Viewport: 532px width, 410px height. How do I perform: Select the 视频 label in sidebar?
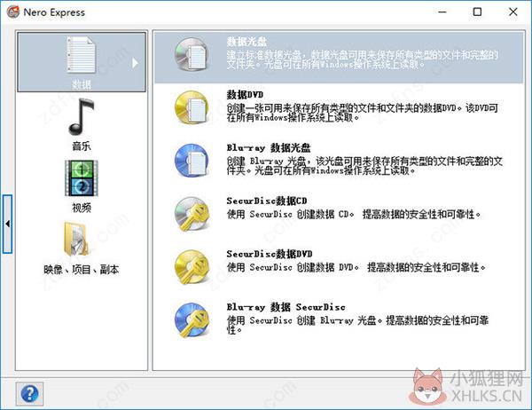tap(82, 208)
